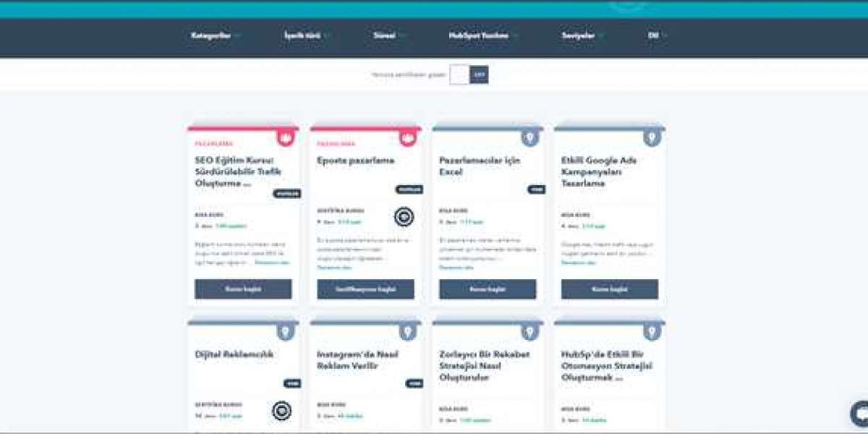868x434 pixels.
Task: Click the badge icon on Instagram'da Nasıl Reklam Verilir card
Action: pos(407,331)
